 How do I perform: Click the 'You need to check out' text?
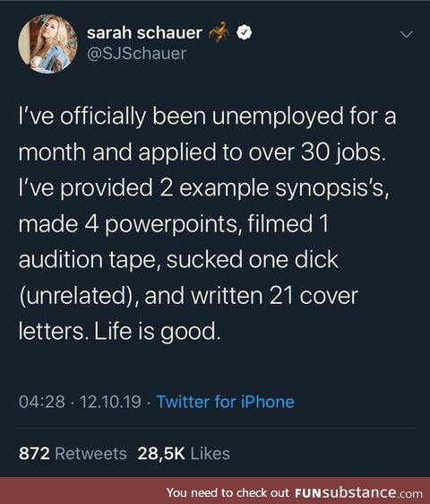[228, 492]
